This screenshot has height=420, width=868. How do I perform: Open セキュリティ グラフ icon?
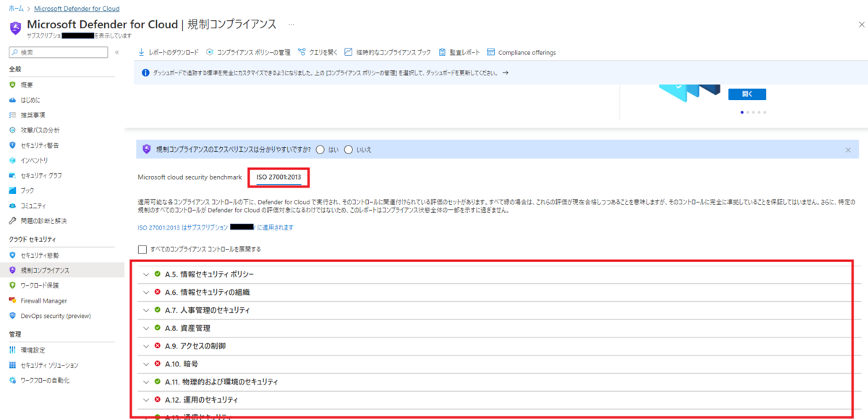(x=12, y=175)
